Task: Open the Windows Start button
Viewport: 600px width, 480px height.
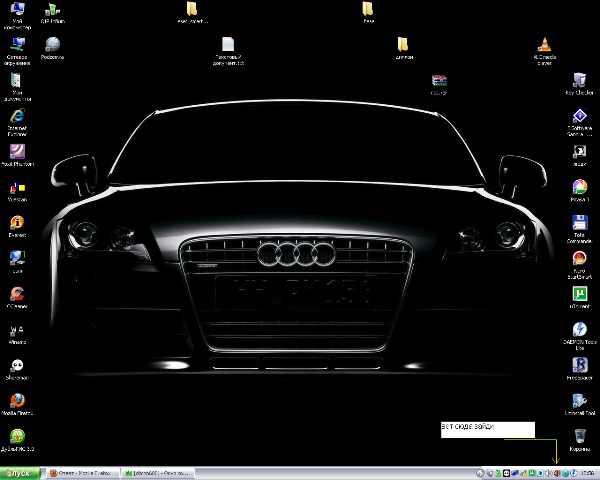Action: 20,473
